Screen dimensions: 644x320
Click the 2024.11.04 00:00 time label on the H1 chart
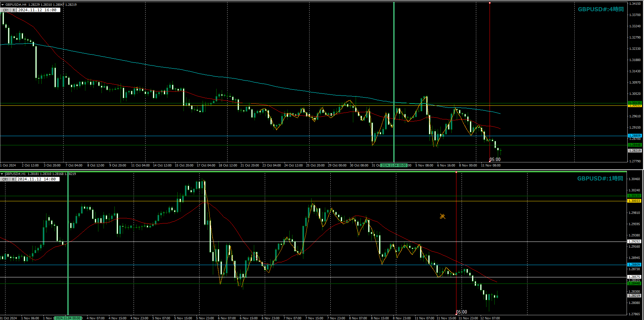pyautogui.click(x=68, y=318)
